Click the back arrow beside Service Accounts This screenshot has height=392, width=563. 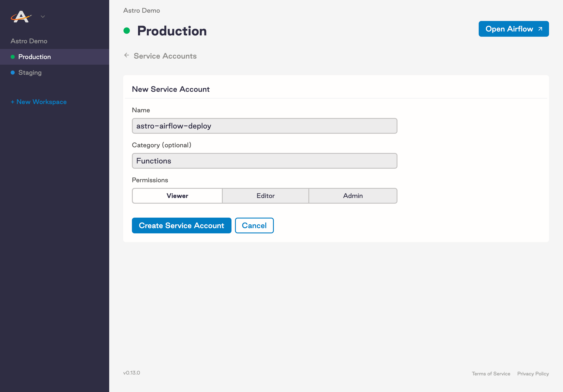point(126,56)
